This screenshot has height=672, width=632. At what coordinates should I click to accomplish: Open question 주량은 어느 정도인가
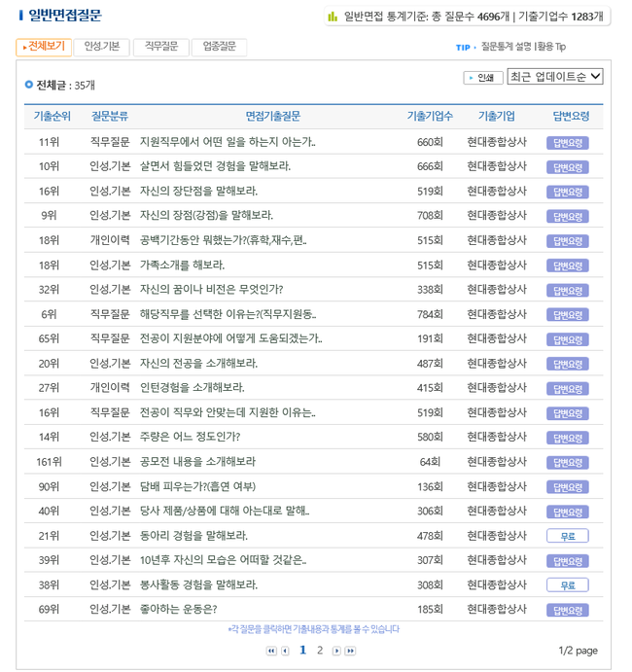click(191, 438)
